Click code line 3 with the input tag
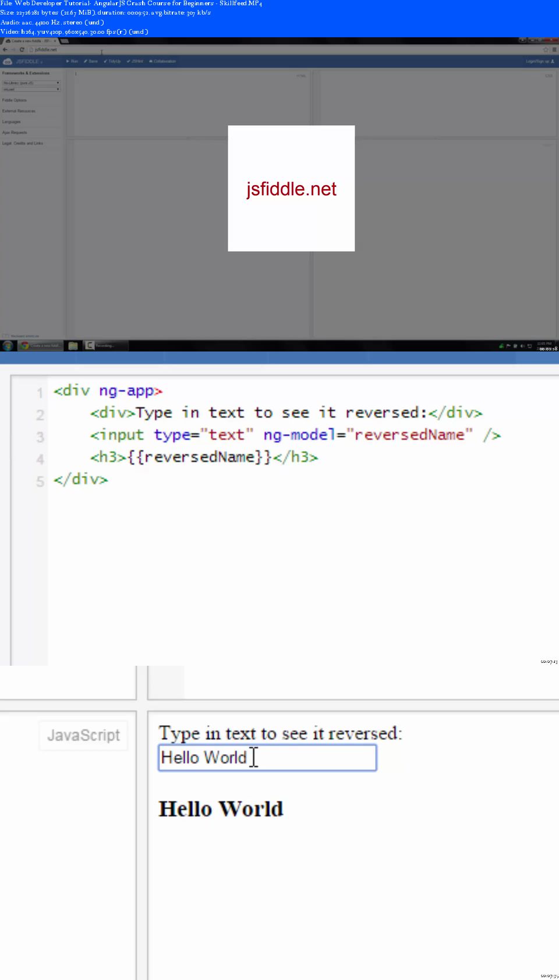Screen dimensions: 559x980 click(x=295, y=435)
